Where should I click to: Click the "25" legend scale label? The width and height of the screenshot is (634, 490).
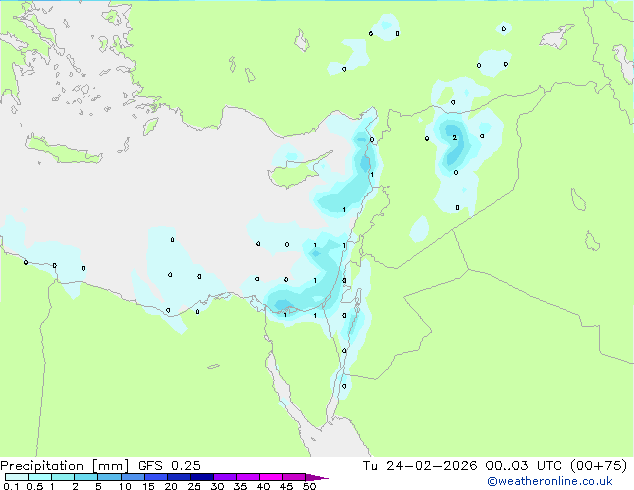(194, 486)
